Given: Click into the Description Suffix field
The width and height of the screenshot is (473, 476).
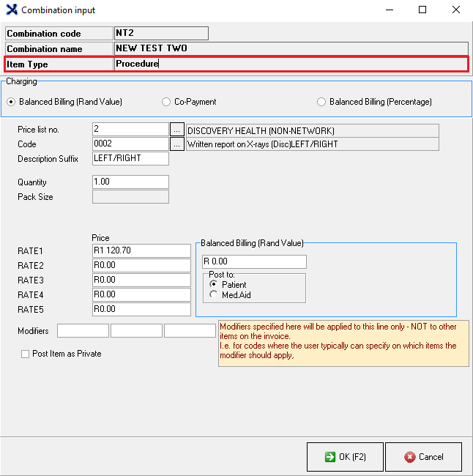Looking at the screenshot, I should pos(130,158).
